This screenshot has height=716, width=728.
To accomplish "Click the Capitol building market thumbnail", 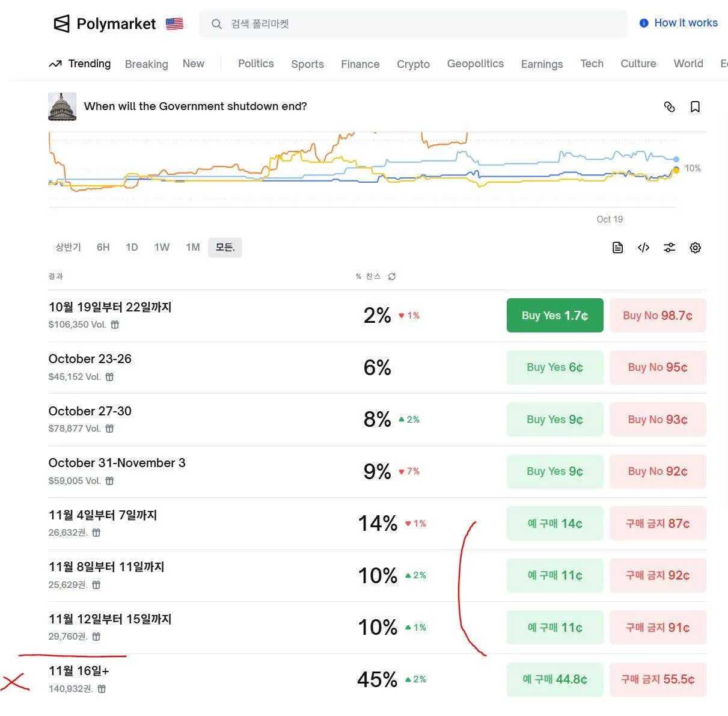I will pos(63,106).
